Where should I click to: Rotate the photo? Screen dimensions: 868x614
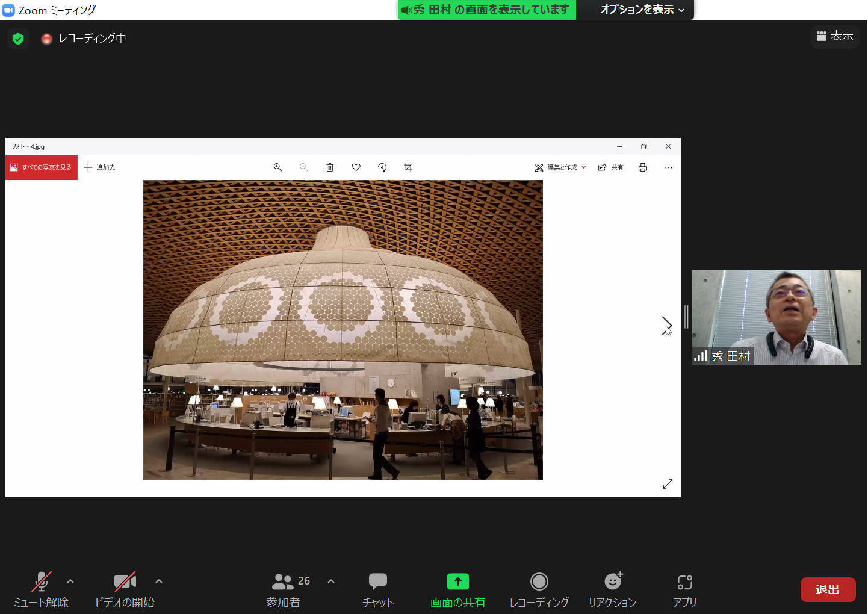(x=382, y=167)
